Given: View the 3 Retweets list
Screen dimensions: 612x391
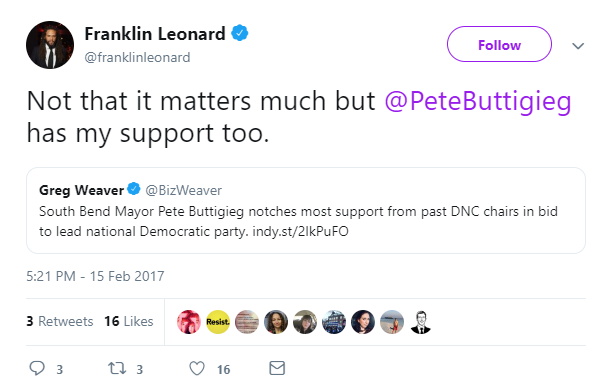Looking at the screenshot, I should coord(60,321).
